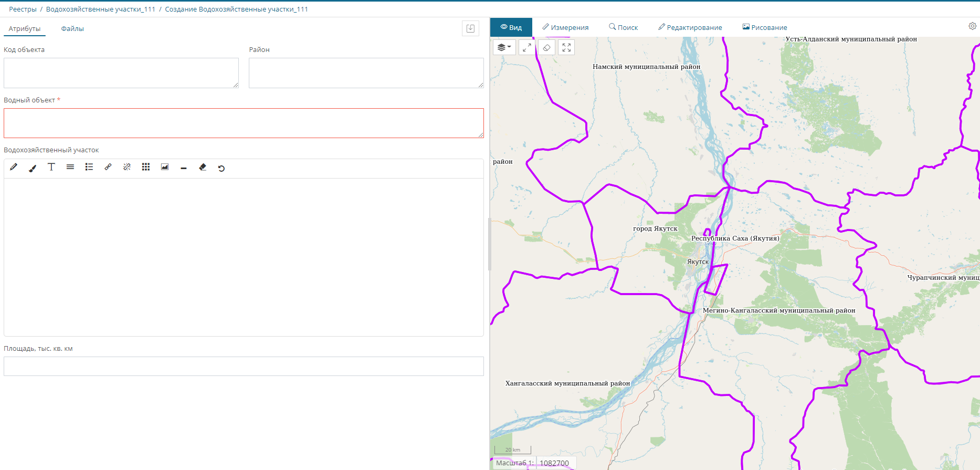Click the unlink broken chain icon
This screenshot has width=980, height=470.
127,167
